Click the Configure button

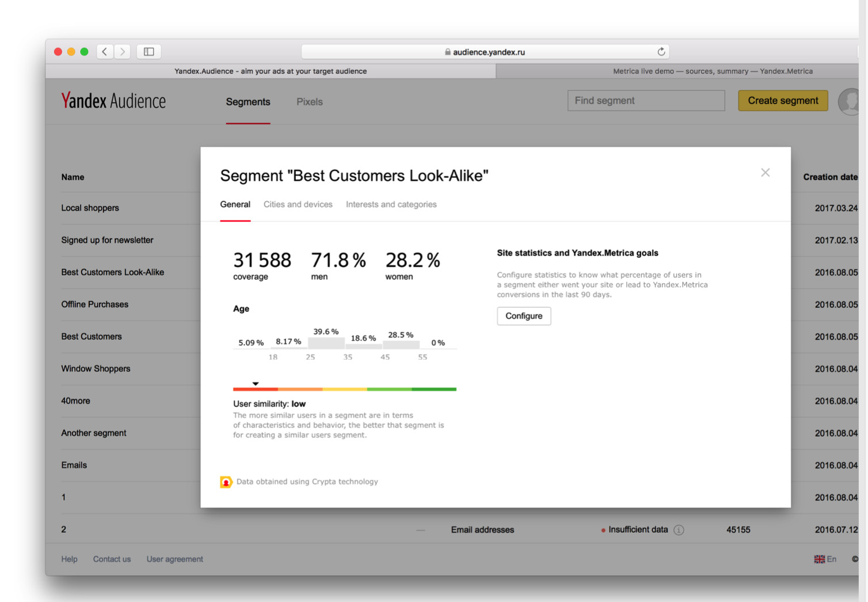point(524,316)
